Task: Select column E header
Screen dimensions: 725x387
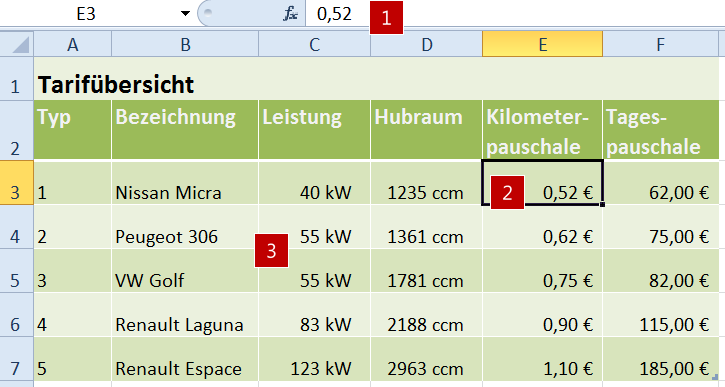Action: click(542, 44)
